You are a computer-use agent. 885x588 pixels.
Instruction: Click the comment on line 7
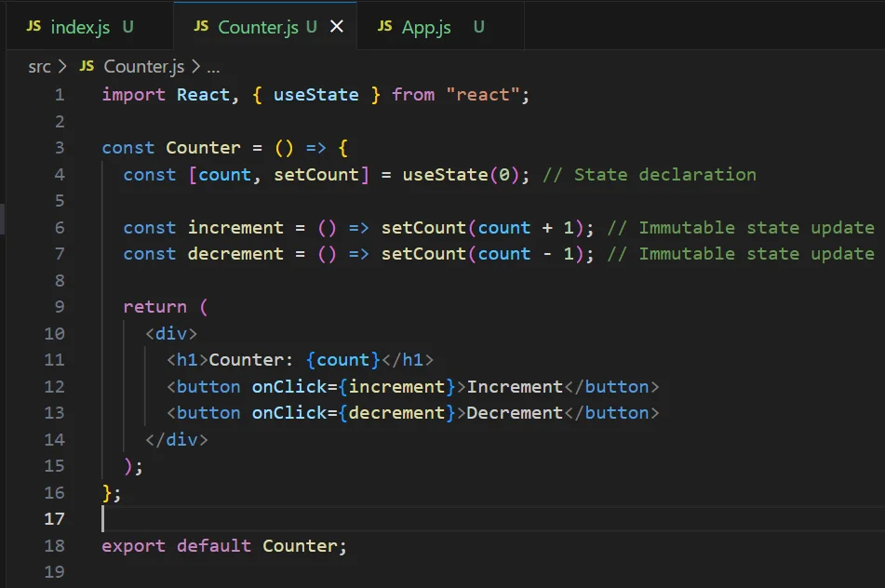(741, 254)
